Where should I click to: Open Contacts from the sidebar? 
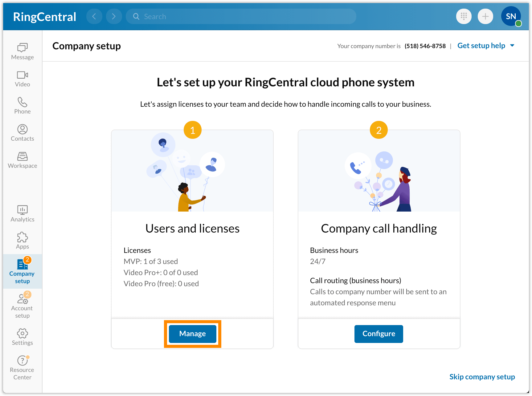[x=22, y=133]
